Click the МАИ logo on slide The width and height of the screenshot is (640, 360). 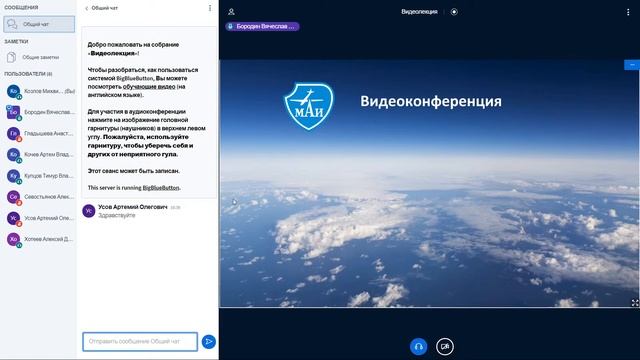tap(309, 106)
